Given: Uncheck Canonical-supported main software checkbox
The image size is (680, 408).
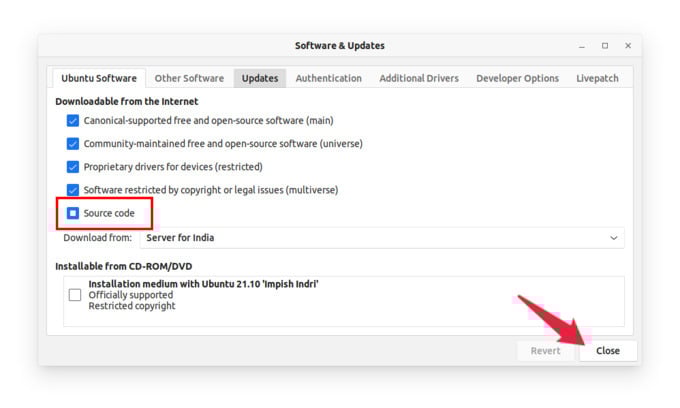Looking at the screenshot, I should 73,121.
